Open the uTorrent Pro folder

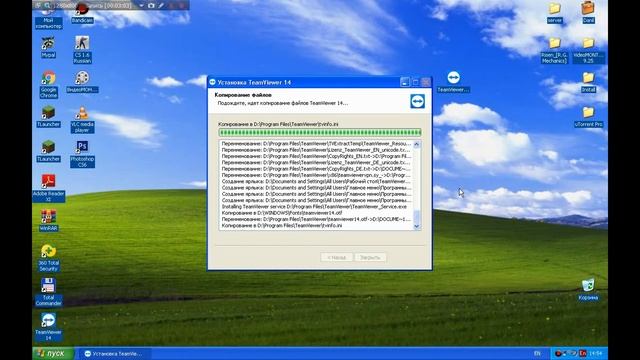588,117
